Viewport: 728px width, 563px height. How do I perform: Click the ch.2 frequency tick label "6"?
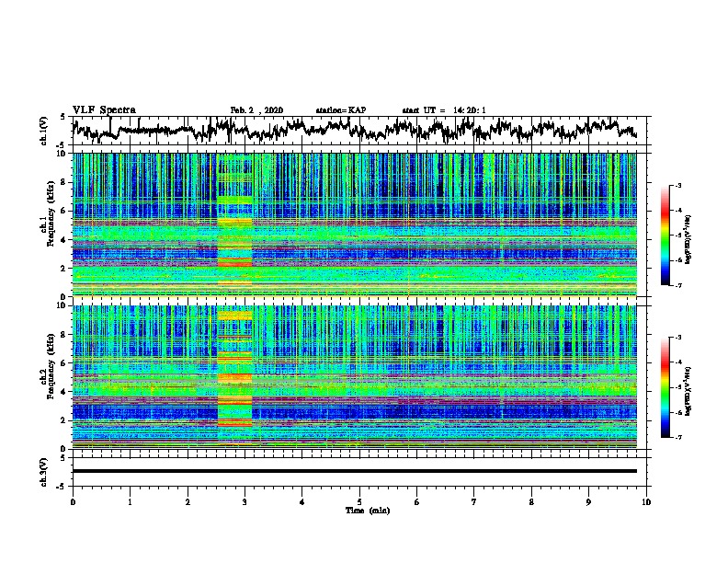click(x=64, y=363)
